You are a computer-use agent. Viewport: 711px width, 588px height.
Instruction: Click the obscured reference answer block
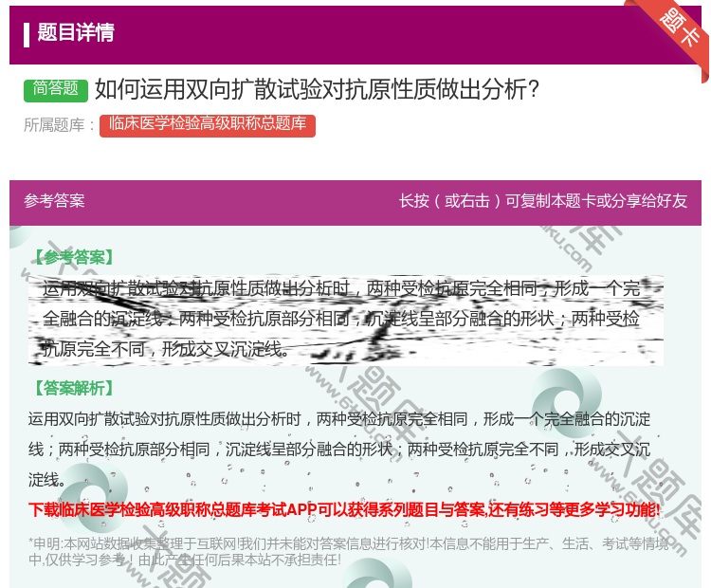tap(345, 320)
